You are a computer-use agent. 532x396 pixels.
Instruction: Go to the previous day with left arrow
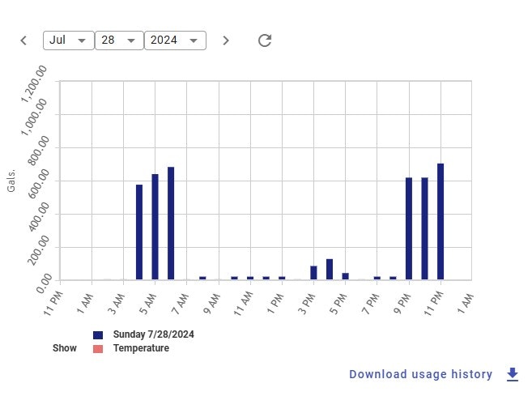pos(23,40)
